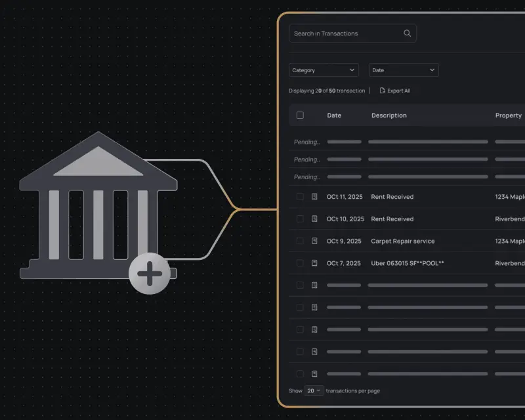This screenshot has width=525, height=420.
Task: Open the receipt icon for Oct 10 Rent Received
Action: (x=314, y=219)
